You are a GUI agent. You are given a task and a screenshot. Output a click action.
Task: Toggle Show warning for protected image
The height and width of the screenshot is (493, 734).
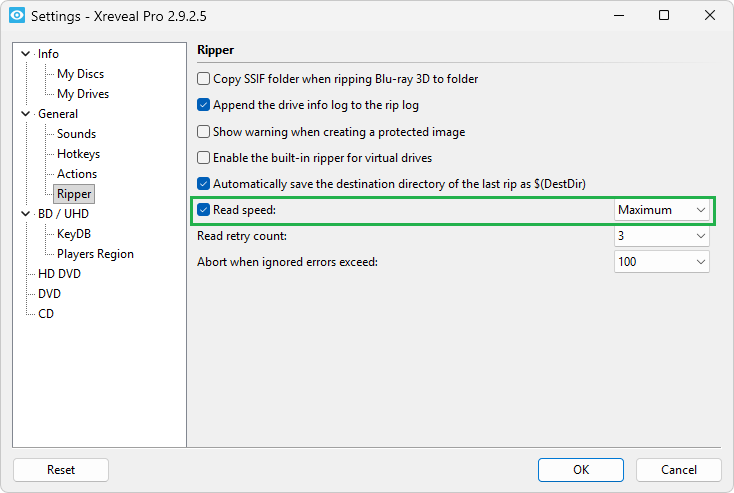[204, 132]
